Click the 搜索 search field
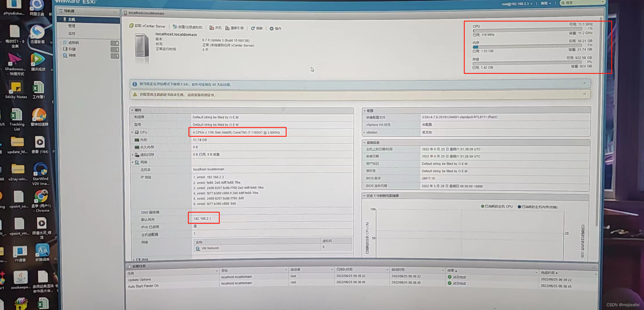This screenshot has width=644, height=310. (x=582, y=3)
